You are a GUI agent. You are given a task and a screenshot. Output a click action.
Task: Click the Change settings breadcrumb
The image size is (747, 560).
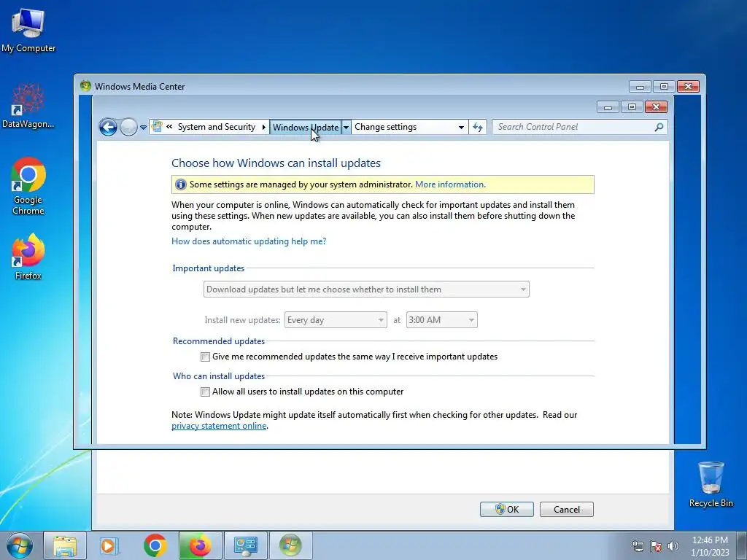tap(385, 127)
